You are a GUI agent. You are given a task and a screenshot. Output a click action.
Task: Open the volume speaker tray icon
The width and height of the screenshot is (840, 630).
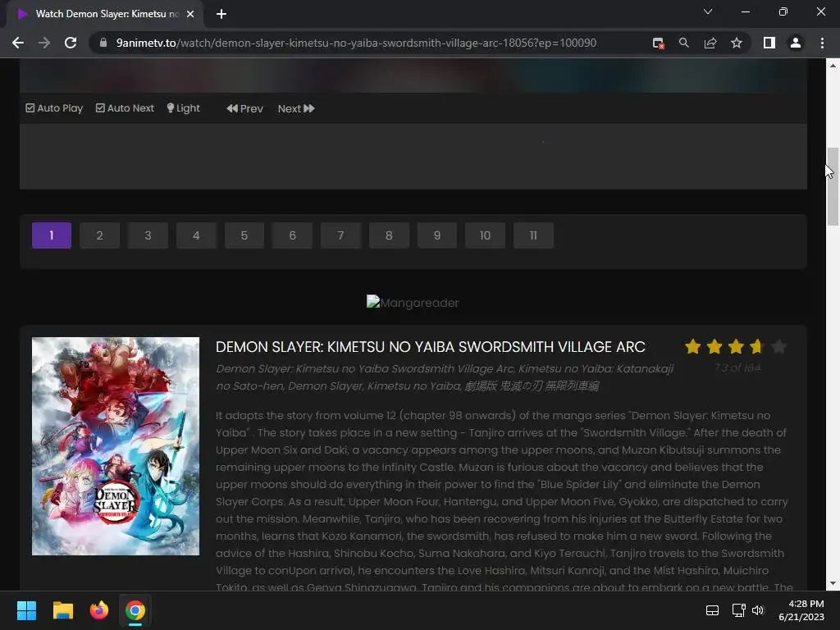pyautogui.click(x=758, y=610)
